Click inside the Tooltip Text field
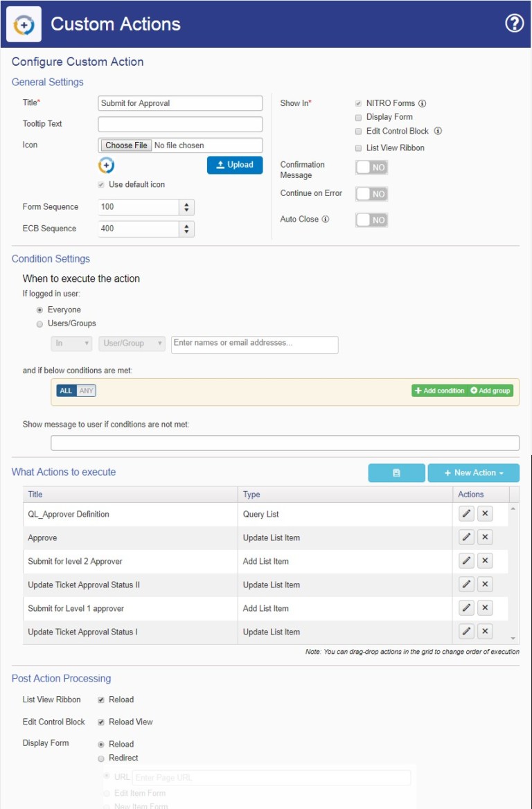This screenshot has height=809, width=532. pos(180,124)
